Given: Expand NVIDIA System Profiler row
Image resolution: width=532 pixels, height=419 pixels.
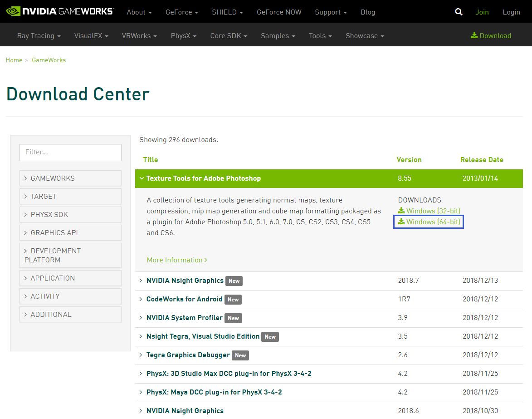Looking at the screenshot, I should point(329,318).
